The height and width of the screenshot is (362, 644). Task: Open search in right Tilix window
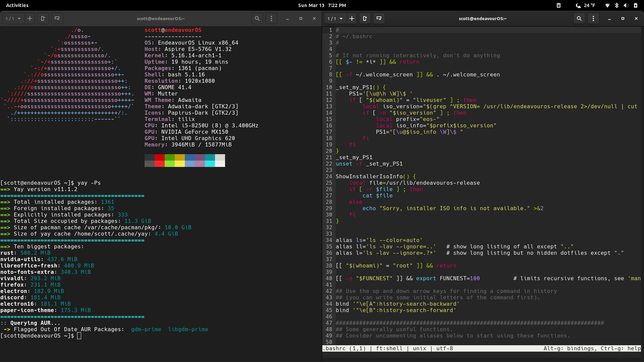click(x=579, y=18)
